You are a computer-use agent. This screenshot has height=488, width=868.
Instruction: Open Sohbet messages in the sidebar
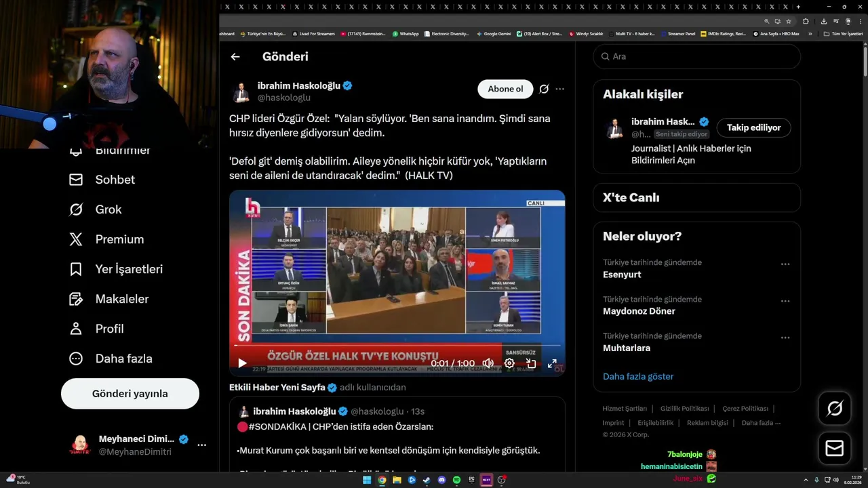(x=102, y=180)
